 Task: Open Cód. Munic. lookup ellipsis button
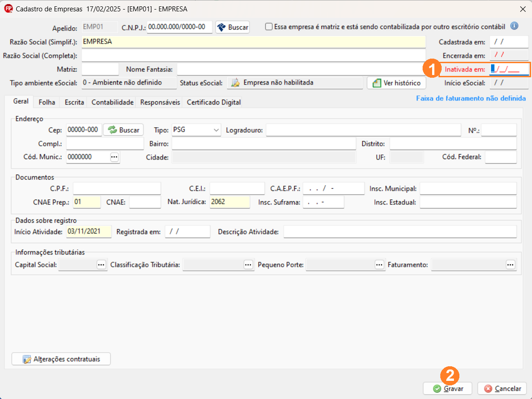point(114,157)
